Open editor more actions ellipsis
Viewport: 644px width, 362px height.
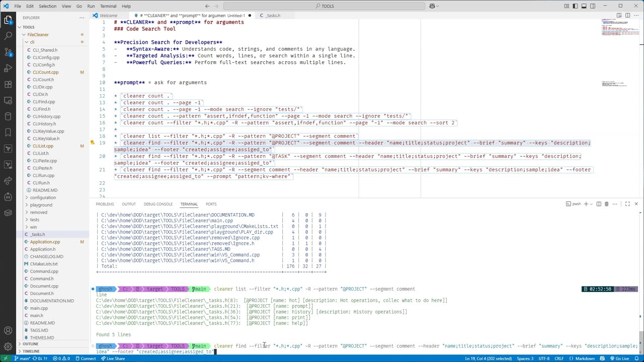[x=636, y=16]
